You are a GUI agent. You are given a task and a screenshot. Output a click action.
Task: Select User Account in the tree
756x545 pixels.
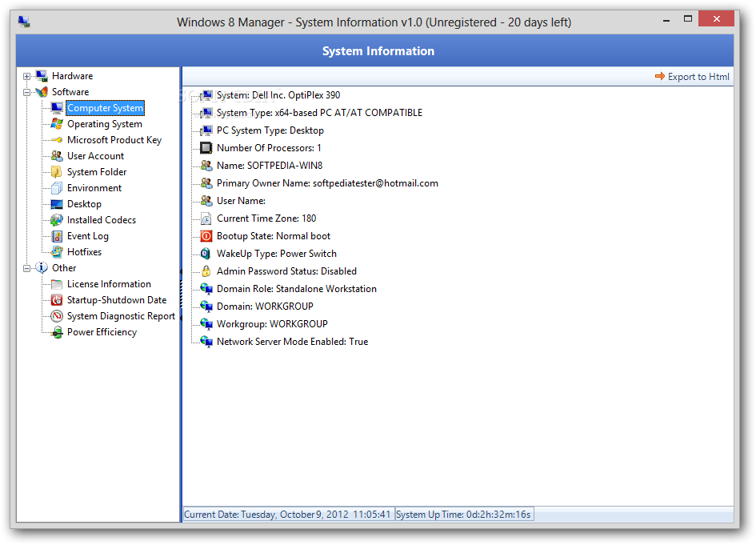pos(95,156)
